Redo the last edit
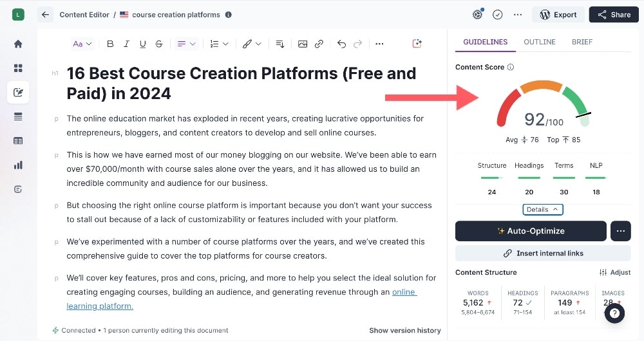Image resolution: width=644 pixels, height=341 pixels. click(357, 44)
